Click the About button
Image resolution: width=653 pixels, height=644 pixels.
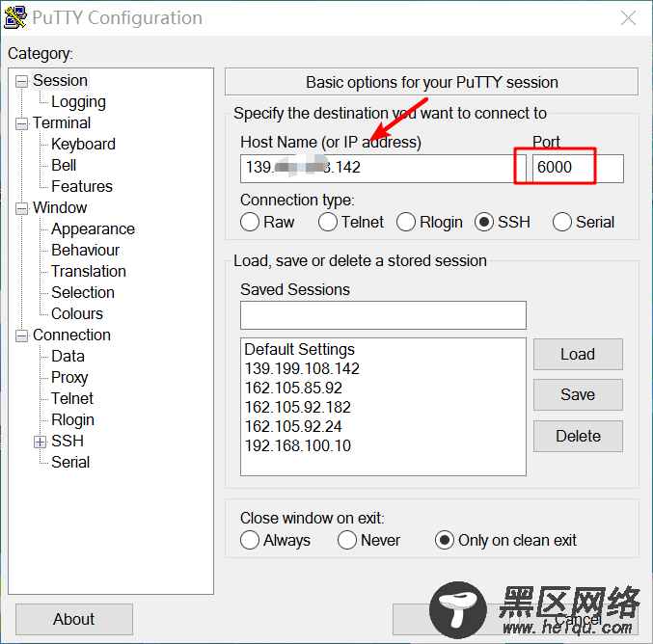point(74,620)
